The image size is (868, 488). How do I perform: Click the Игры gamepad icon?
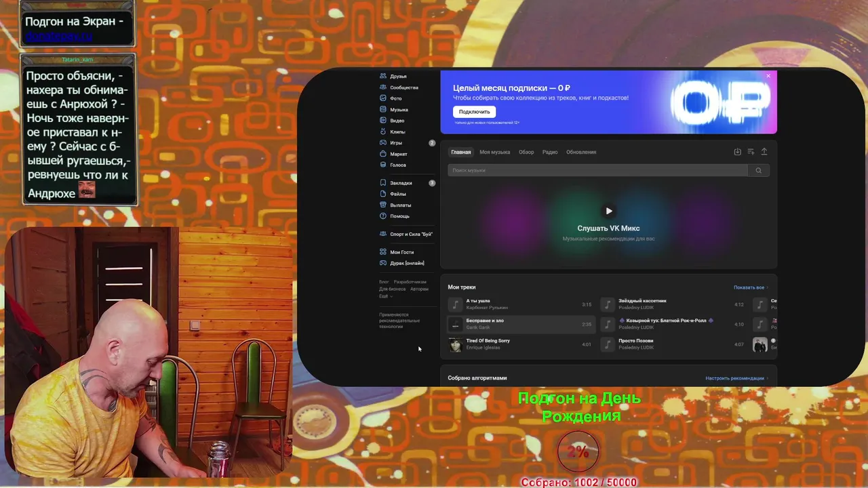point(383,143)
